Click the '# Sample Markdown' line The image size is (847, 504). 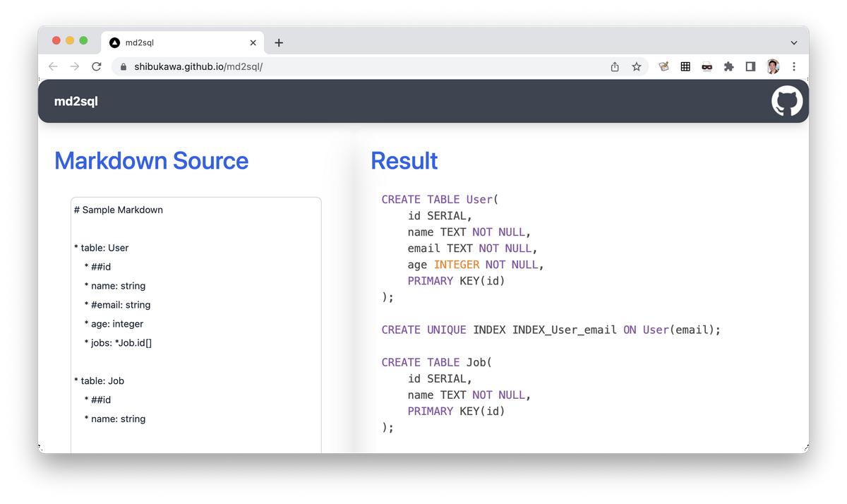click(x=119, y=210)
